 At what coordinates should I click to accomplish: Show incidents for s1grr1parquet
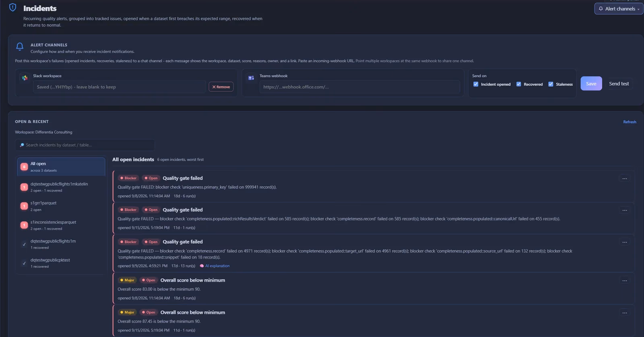(x=61, y=206)
